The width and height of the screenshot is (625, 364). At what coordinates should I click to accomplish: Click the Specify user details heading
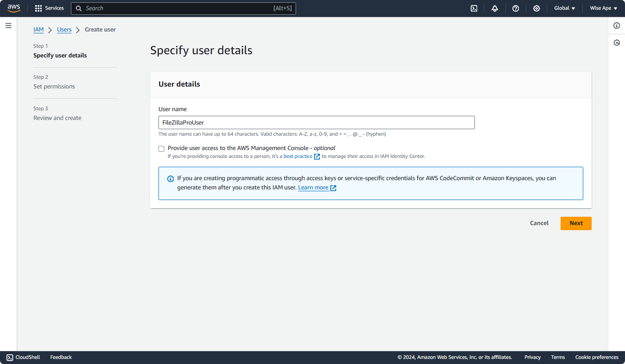pyautogui.click(x=201, y=50)
